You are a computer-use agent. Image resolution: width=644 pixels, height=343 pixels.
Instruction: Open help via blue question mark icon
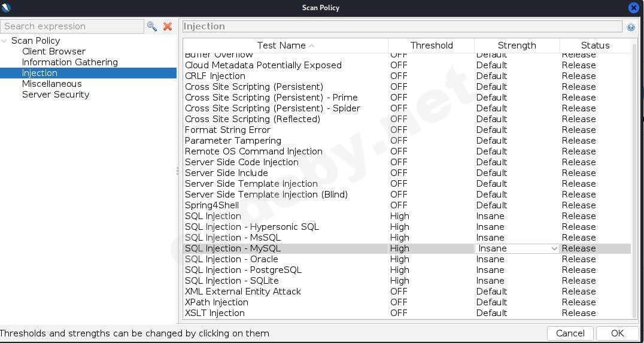point(630,27)
